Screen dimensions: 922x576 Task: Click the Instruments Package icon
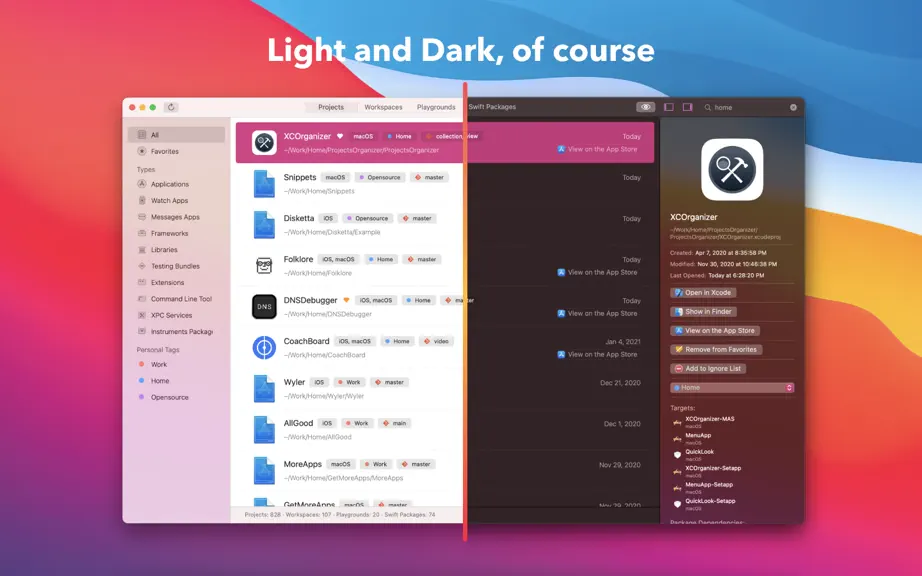pyautogui.click(x=142, y=331)
